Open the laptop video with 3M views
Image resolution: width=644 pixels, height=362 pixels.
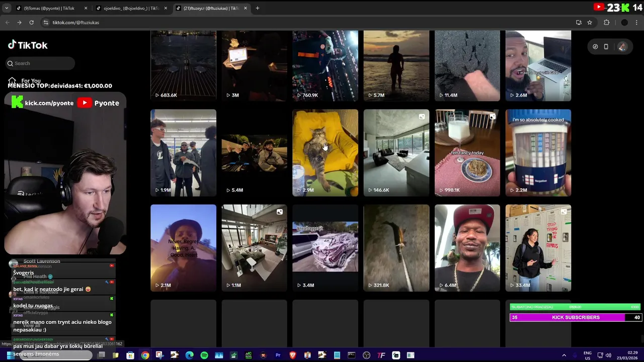[x=254, y=65]
